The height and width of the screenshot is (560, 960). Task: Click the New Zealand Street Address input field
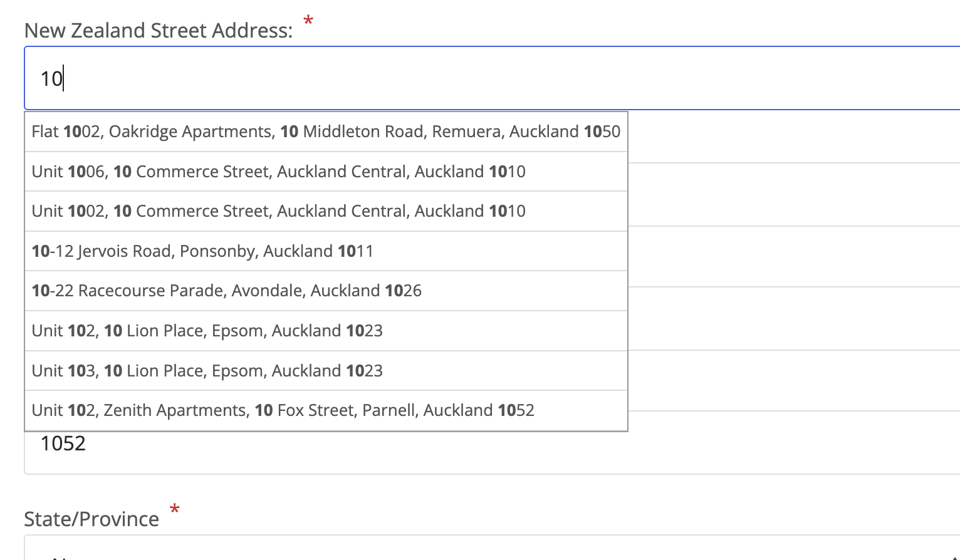pos(492,78)
